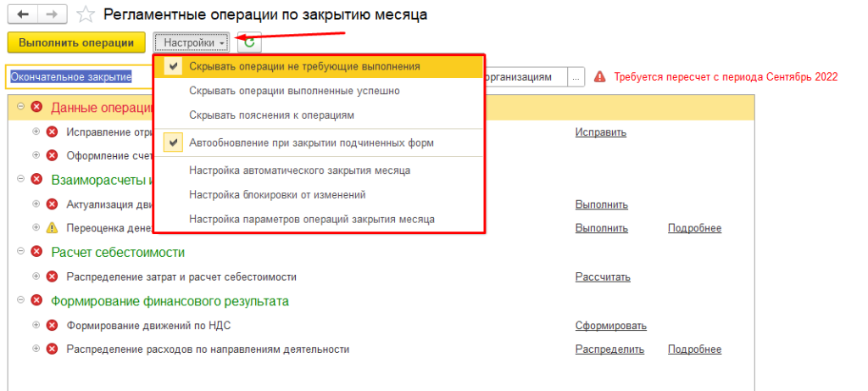The height and width of the screenshot is (391, 868).
Task: Click red warning triangle near recalculation message
Action: tap(600, 76)
